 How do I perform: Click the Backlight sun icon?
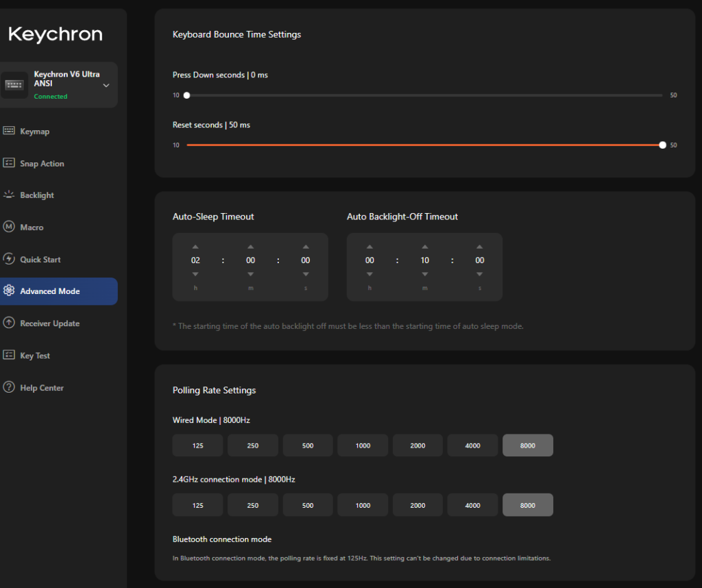(x=9, y=195)
